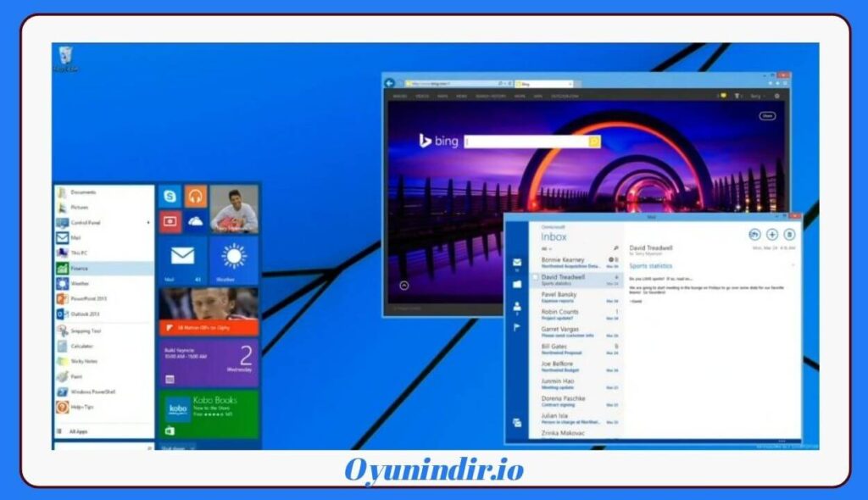Open the People photo tile

234,208
